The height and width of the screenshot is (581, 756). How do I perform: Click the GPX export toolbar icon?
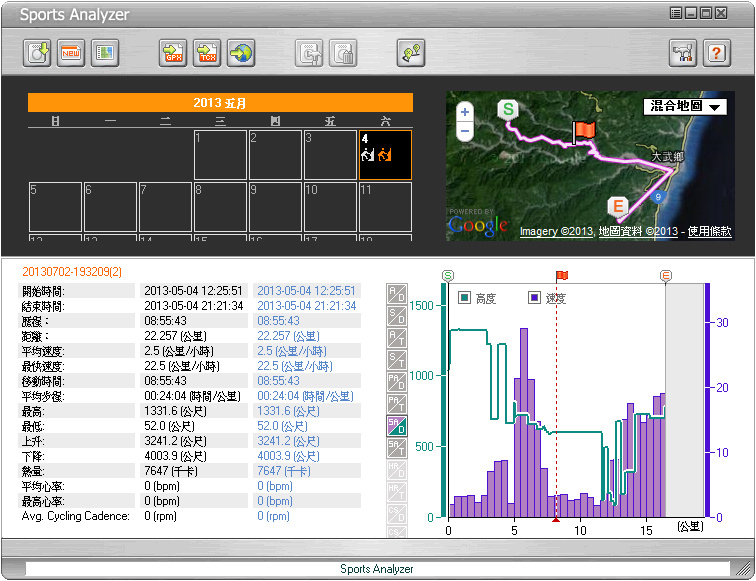[173, 53]
